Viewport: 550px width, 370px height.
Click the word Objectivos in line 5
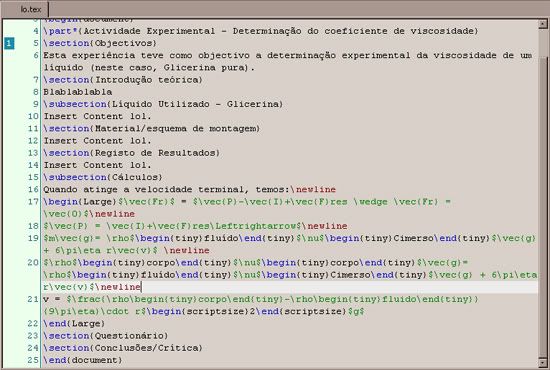coord(124,43)
